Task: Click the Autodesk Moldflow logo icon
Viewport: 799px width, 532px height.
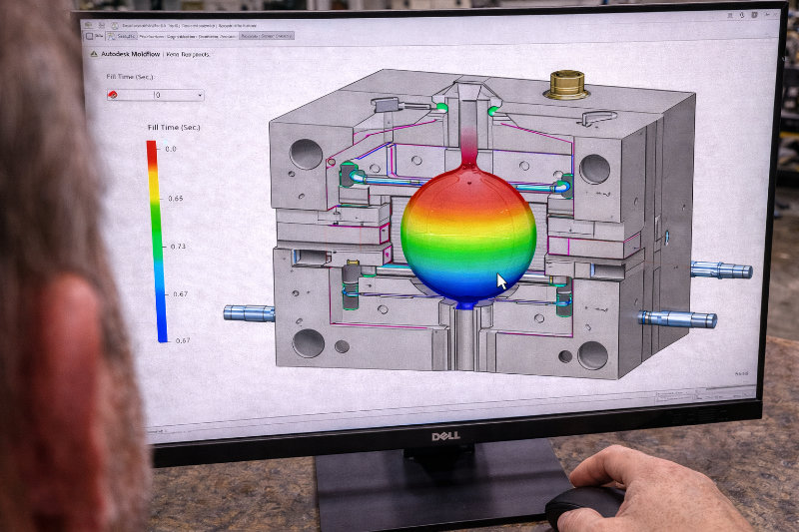Action: click(94, 55)
